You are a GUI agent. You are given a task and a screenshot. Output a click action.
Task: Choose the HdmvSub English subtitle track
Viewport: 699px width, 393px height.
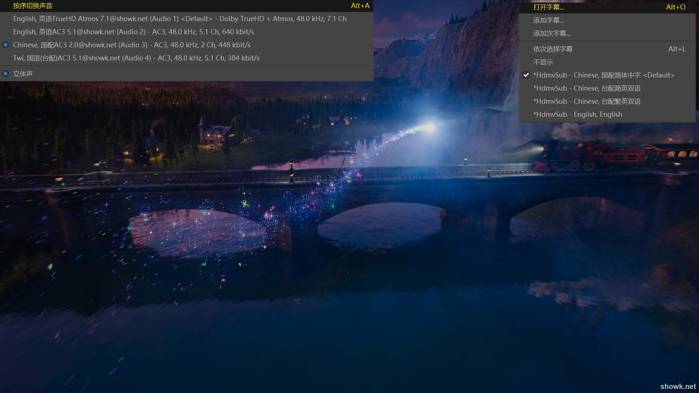[x=607, y=115]
